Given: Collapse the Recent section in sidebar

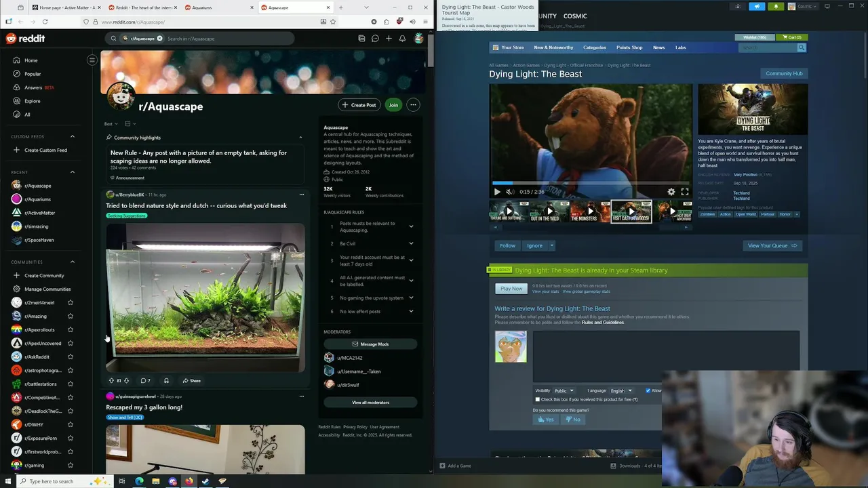Looking at the screenshot, I should [x=73, y=172].
